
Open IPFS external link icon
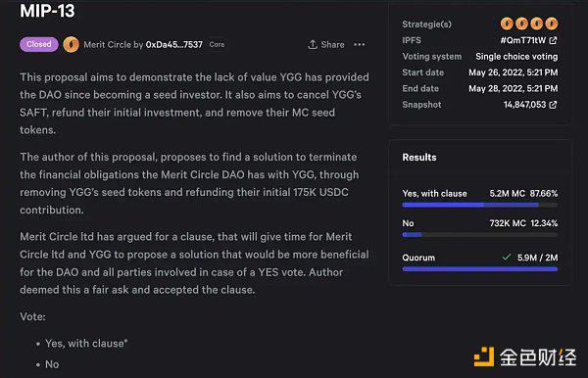[553, 40]
